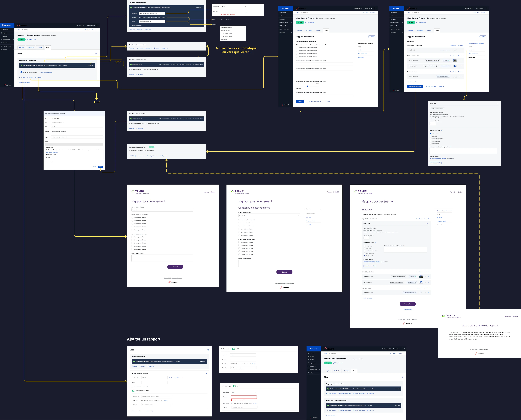Toggle Envoie automatique - Activé switch

tap(133, 390)
